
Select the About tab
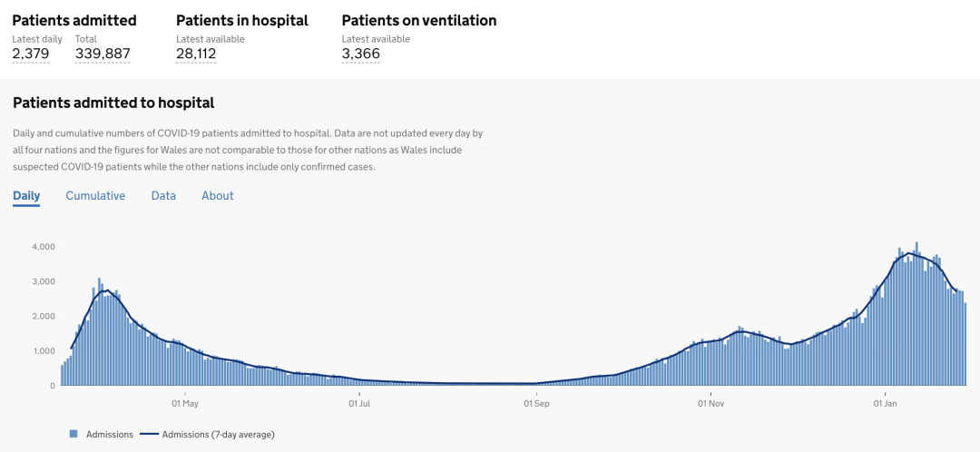click(218, 196)
